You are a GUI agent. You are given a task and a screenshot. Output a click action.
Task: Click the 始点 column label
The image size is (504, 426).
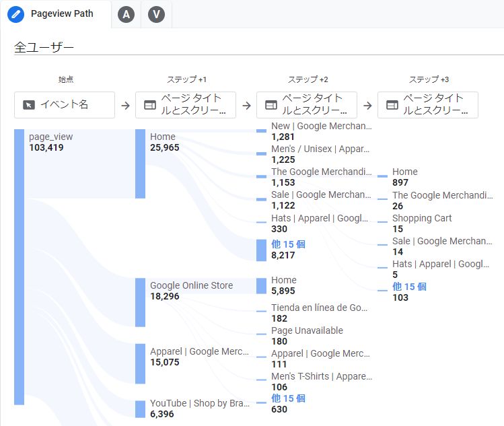[66, 79]
